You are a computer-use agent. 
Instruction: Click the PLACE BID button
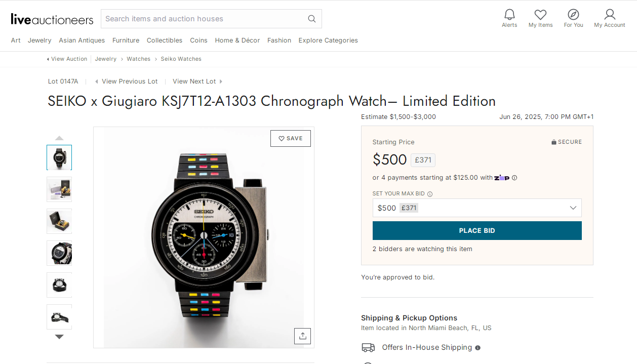point(477,230)
